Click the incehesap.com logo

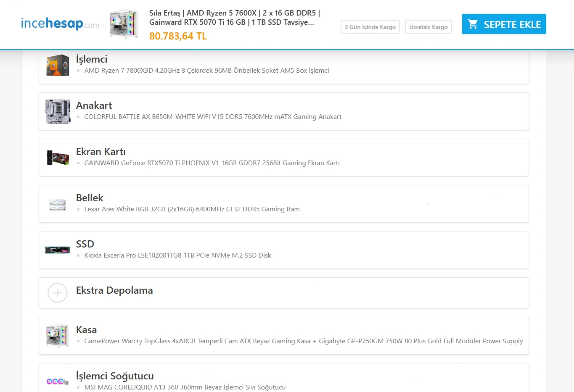coord(60,24)
